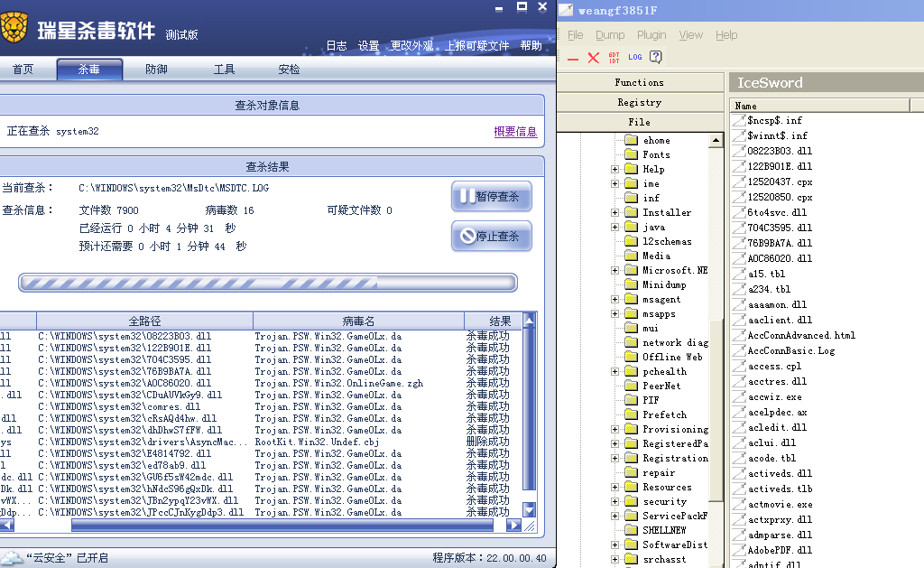The height and width of the screenshot is (568, 924).
Task: Expand the java folder node
Action: coord(615,227)
